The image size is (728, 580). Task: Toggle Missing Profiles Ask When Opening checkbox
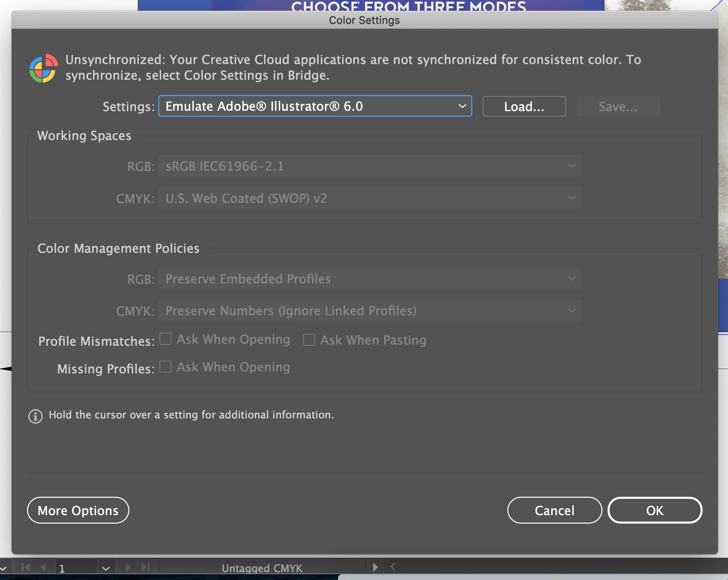(x=166, y=367)
